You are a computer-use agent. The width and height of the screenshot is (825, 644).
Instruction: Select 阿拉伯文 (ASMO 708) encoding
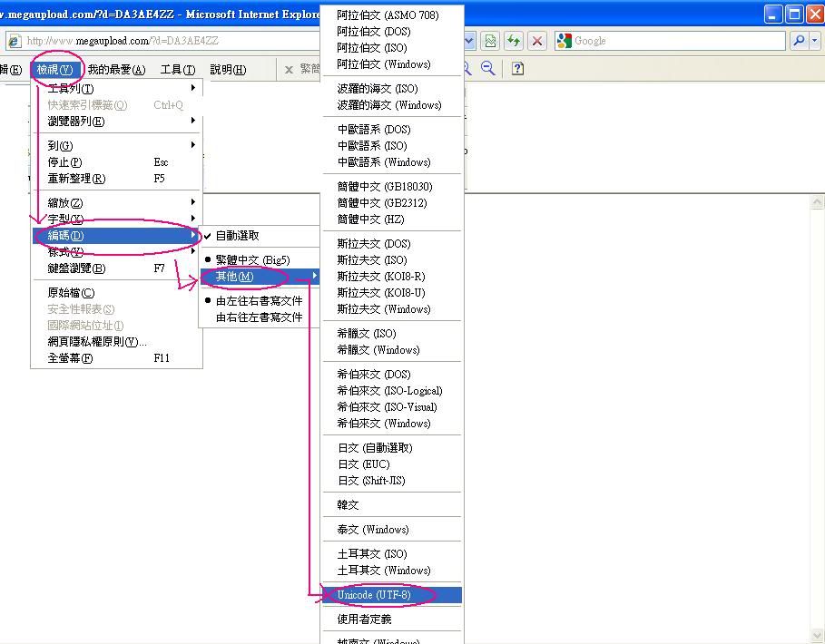(392, 15)
